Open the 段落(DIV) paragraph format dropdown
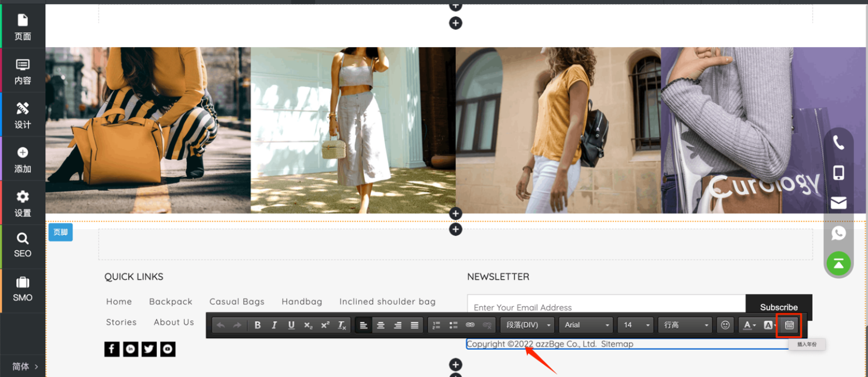 [x=527, y=325]
